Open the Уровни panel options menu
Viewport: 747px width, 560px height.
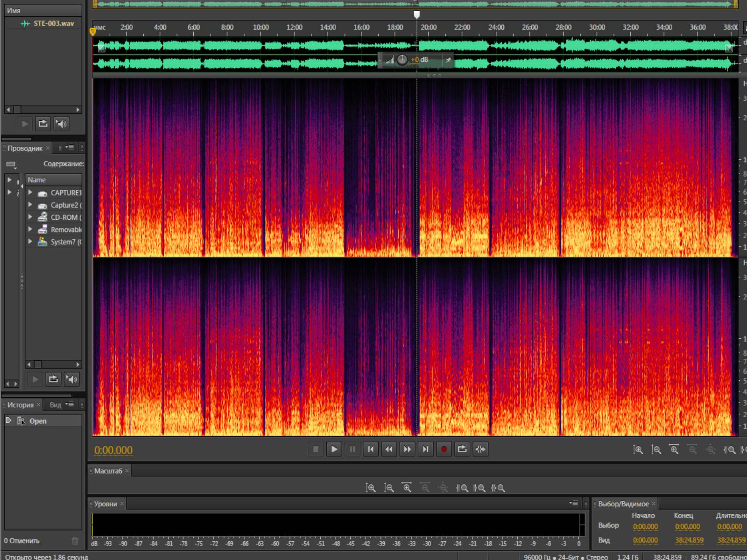click(x=573, y=503)
